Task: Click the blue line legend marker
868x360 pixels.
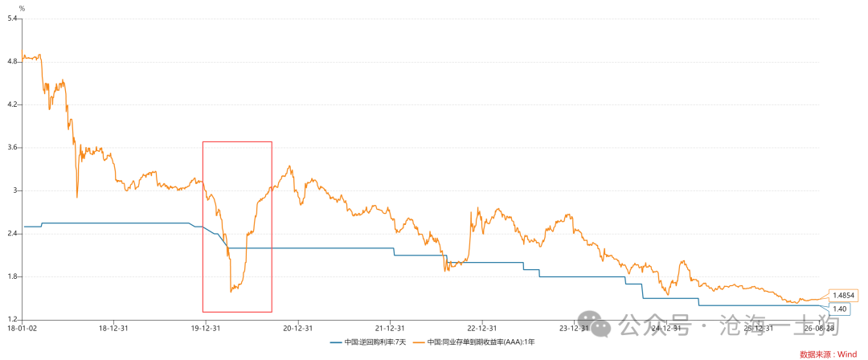Action: point(337,342)
